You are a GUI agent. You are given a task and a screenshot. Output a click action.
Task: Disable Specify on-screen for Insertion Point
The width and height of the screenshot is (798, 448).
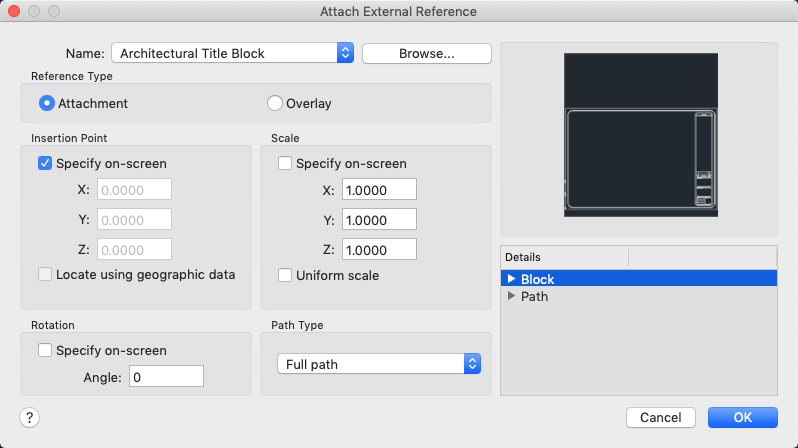coord(45,164)
